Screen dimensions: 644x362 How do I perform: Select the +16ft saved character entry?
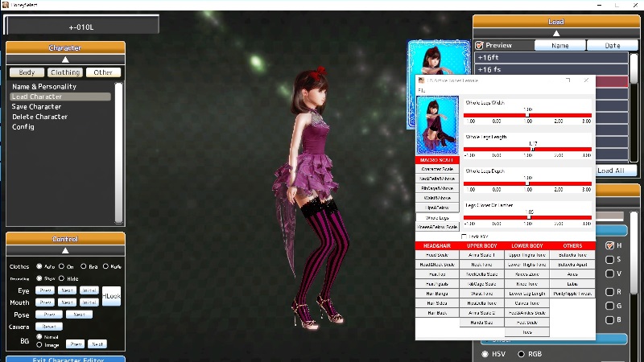click(551, 58)
